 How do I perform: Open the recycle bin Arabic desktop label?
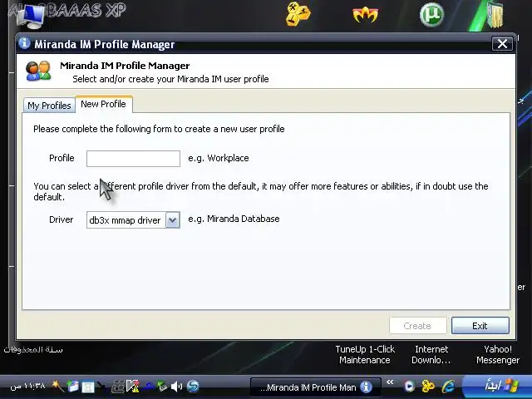[33, 350]
